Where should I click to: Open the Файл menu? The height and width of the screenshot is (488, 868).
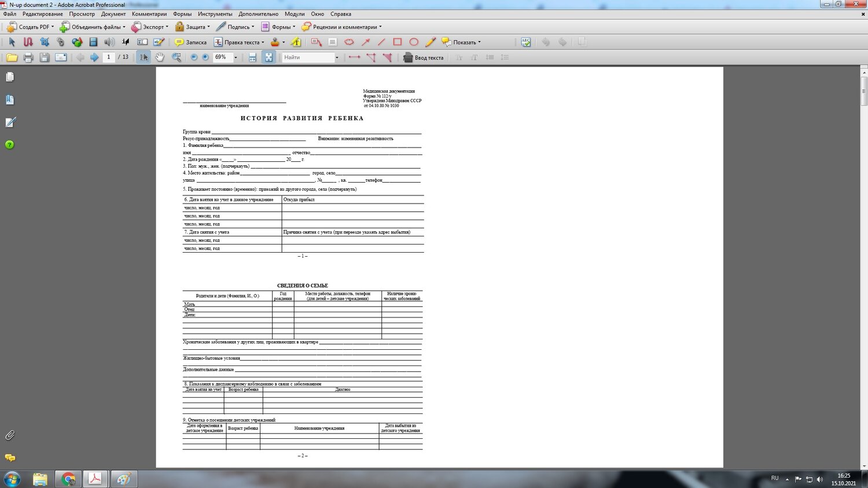[x=9, y=14]
